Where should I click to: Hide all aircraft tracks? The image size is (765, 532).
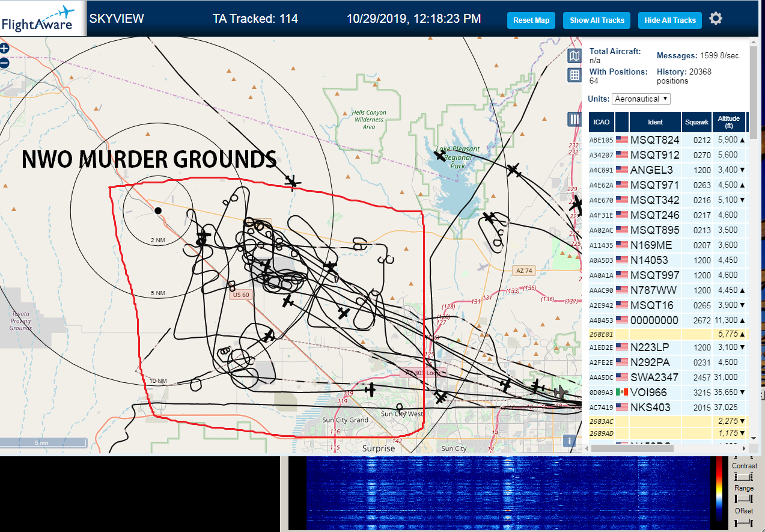point(669,20)
